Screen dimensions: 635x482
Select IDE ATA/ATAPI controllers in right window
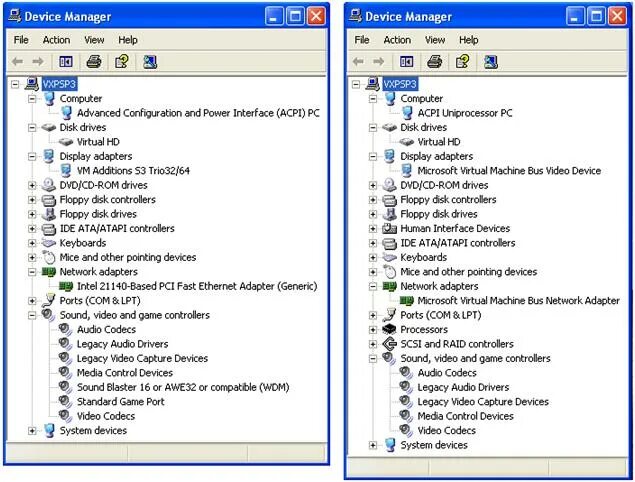tap(458, 243)
